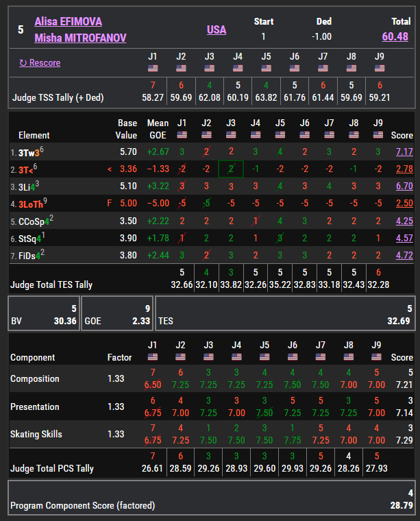420x521 pixels.
Task: Click the US flag under J5 beside Rescore
Action: point(266,68)
